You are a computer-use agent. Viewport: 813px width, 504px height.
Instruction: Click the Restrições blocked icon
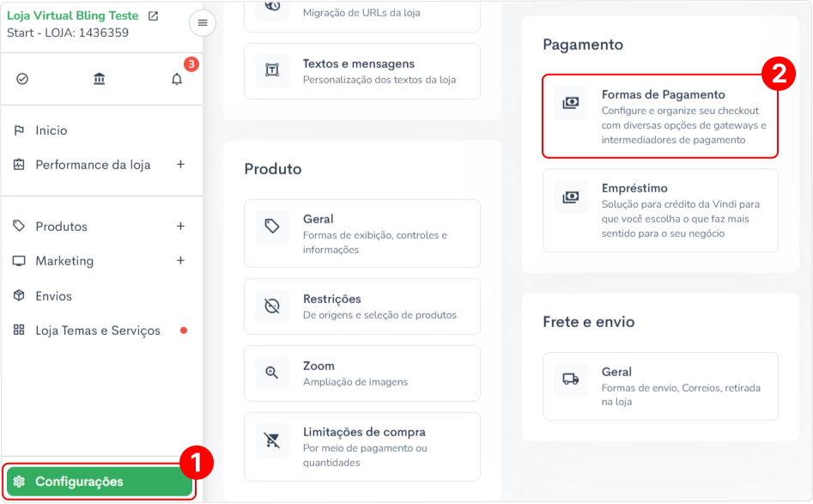point(272,307)
